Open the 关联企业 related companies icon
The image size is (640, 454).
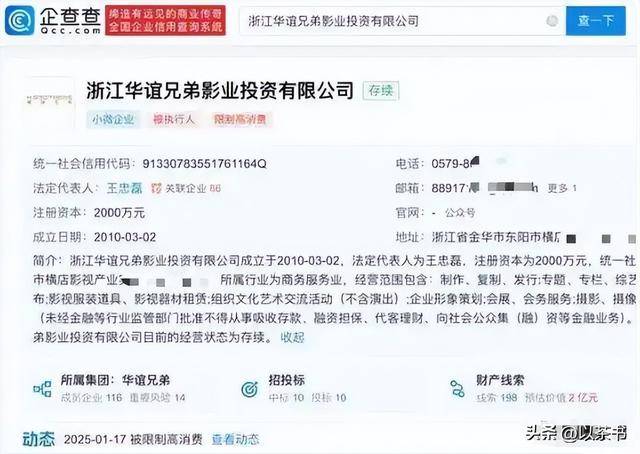pyautogui.click(x=156, y=188)
